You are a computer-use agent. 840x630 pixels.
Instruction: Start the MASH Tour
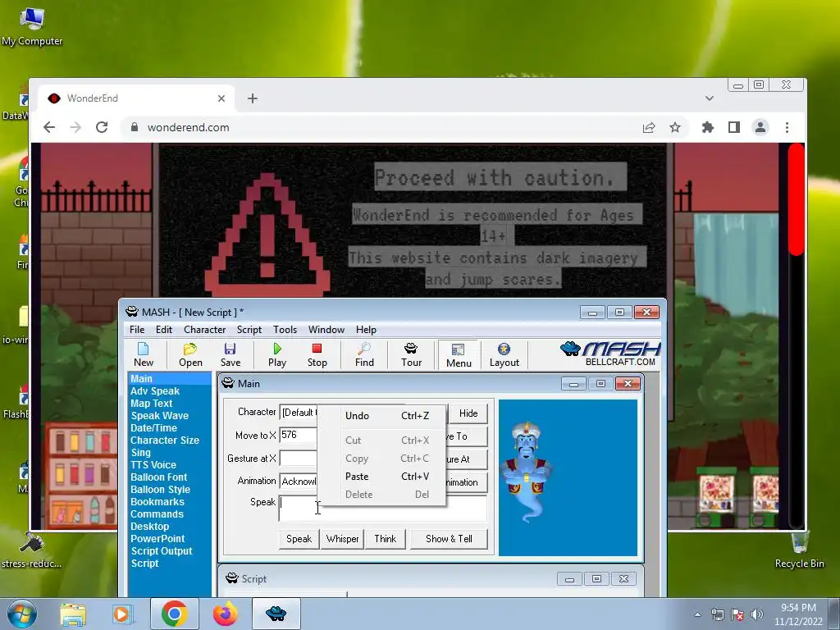[x=412, y=354]
